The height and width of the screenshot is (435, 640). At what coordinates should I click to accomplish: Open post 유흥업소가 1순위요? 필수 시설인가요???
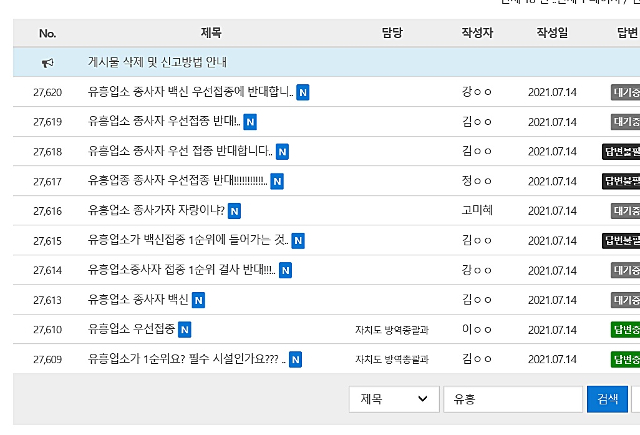point(187,359)
